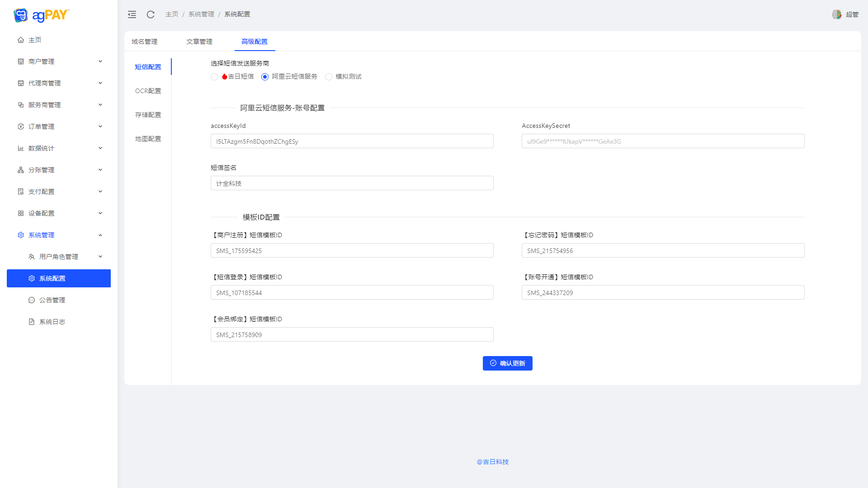Select 系统配置 gear item in sidebar
Screen dimensions: 868x488
point(58,278)
